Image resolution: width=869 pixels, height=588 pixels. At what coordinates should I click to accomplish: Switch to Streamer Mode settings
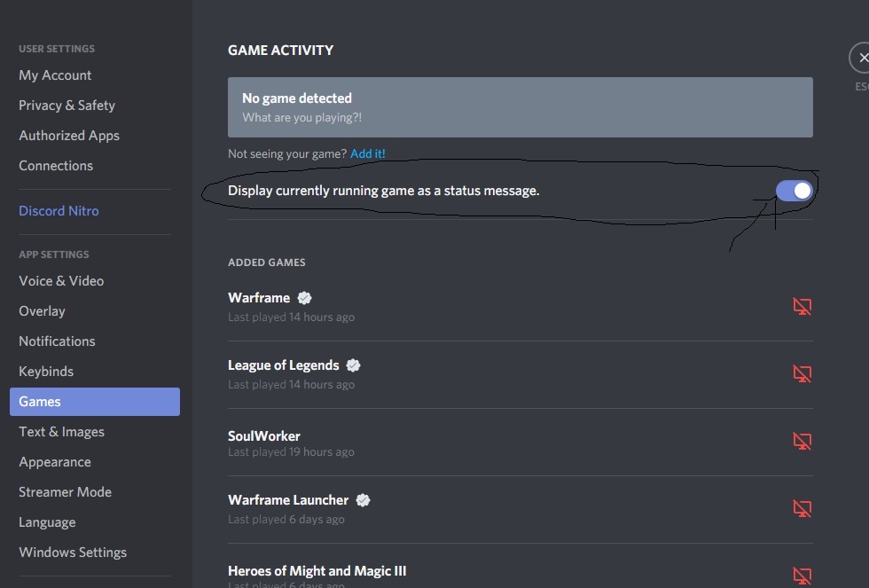(x=65, y=492)
